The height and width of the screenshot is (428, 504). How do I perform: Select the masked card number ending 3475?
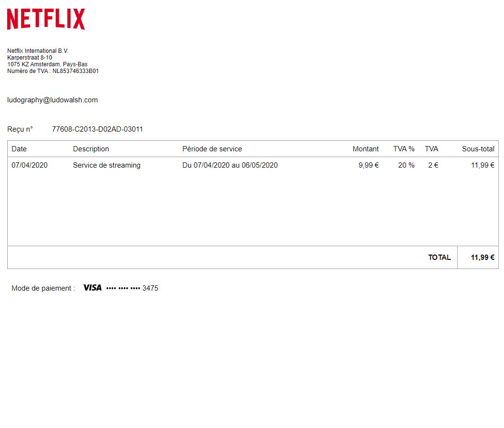(132, 288)
